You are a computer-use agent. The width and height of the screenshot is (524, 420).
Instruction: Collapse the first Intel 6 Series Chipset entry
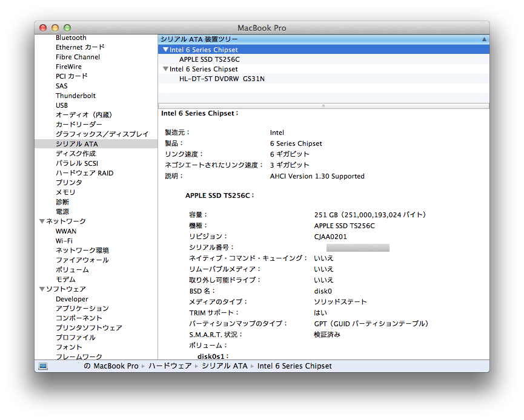(165, 50)
